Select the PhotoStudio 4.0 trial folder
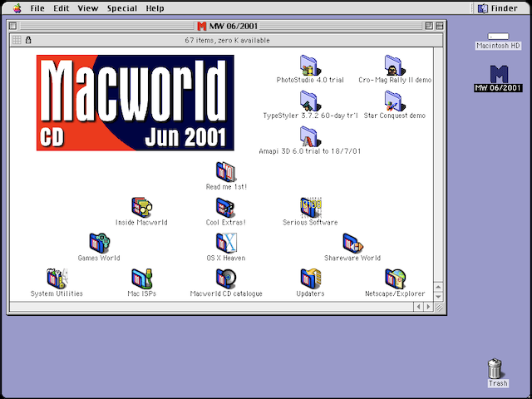The image size is (532, 399). [x=310, y=66]
